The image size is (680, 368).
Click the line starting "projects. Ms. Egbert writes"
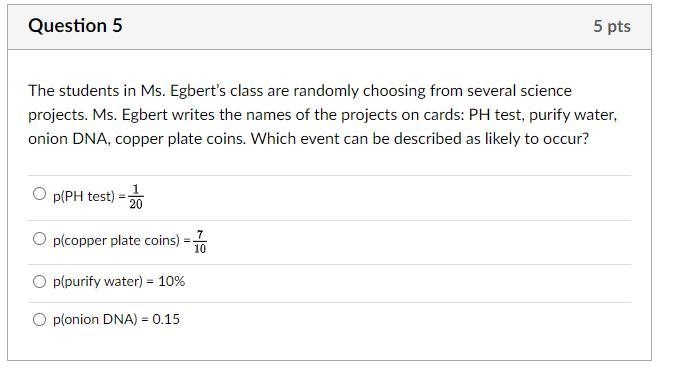[x=323, y=115]
